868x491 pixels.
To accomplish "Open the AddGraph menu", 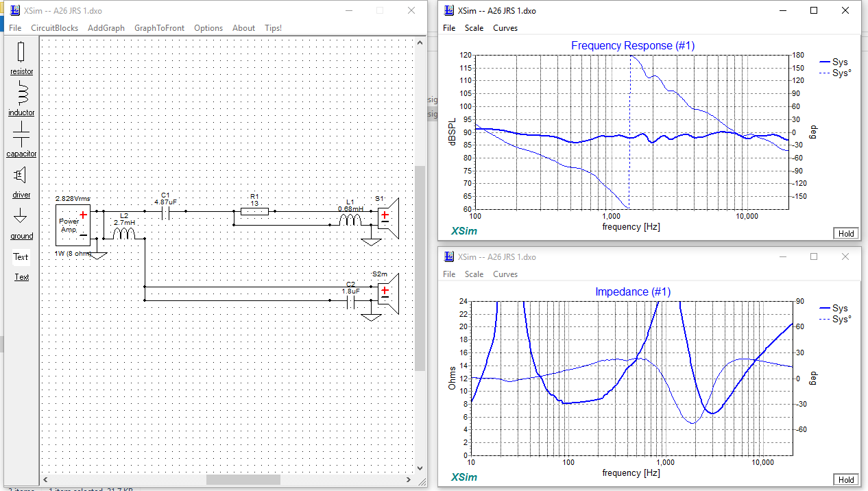I will 106,28.
